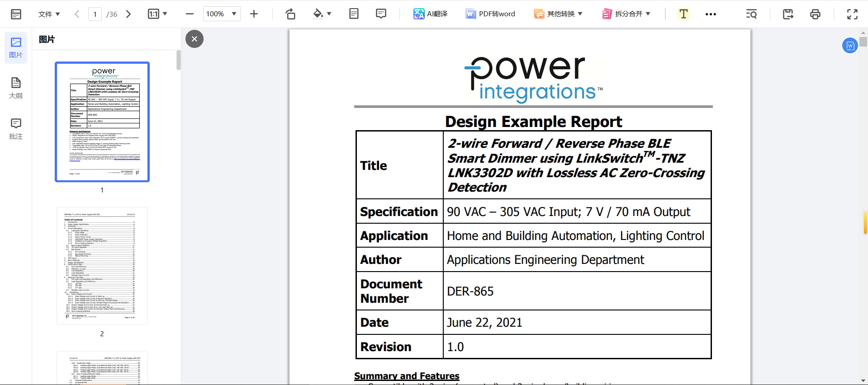The height and width of the screenshot is (385, 868).
Task: Select the text T tool
Action: coord(683,14)
